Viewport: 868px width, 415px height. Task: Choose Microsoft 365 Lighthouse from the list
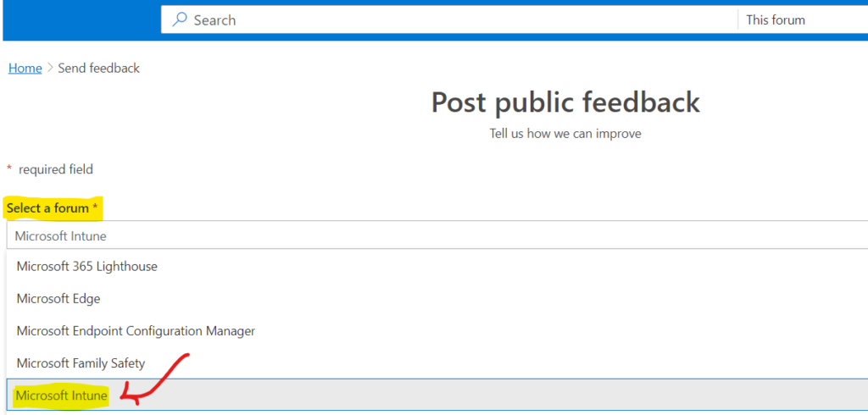(x=437, y=266)
